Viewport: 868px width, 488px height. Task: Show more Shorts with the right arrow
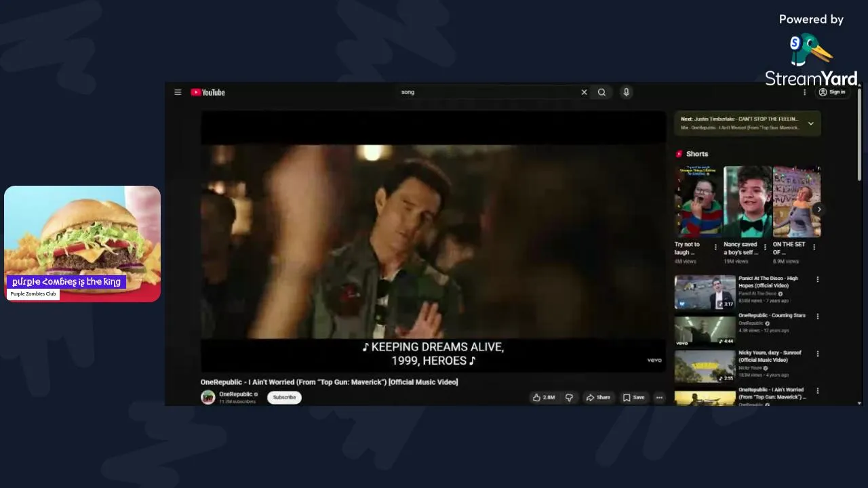pyautogui.click(x=818, y=209)
